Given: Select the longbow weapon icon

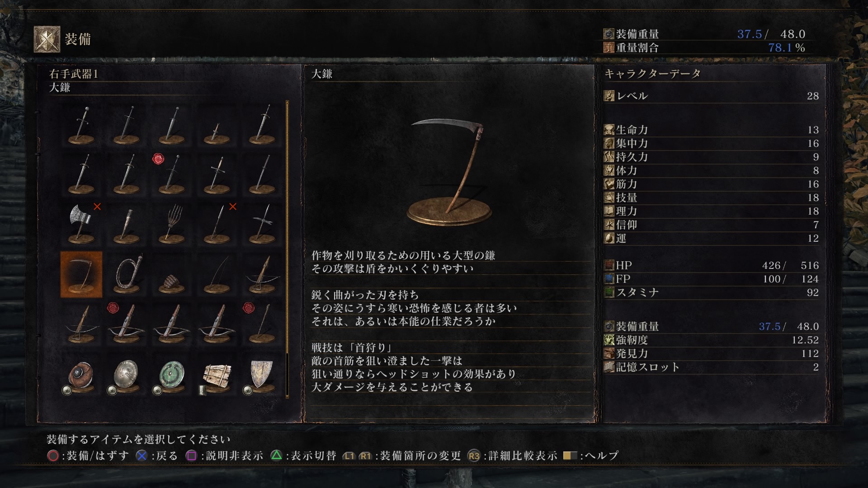Looking at the screenshot, I should [x=217, y=274].
